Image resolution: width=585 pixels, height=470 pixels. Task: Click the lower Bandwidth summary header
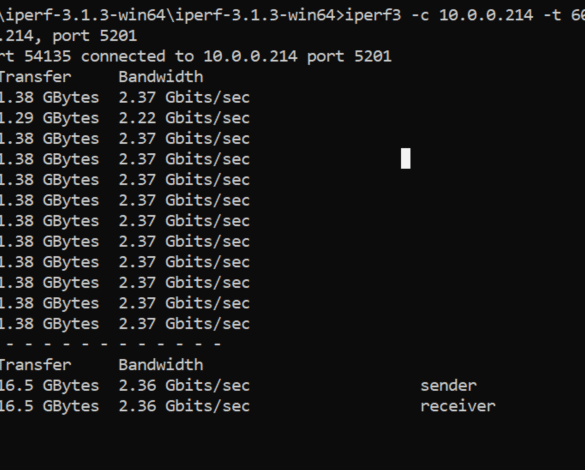pos(161,365)
